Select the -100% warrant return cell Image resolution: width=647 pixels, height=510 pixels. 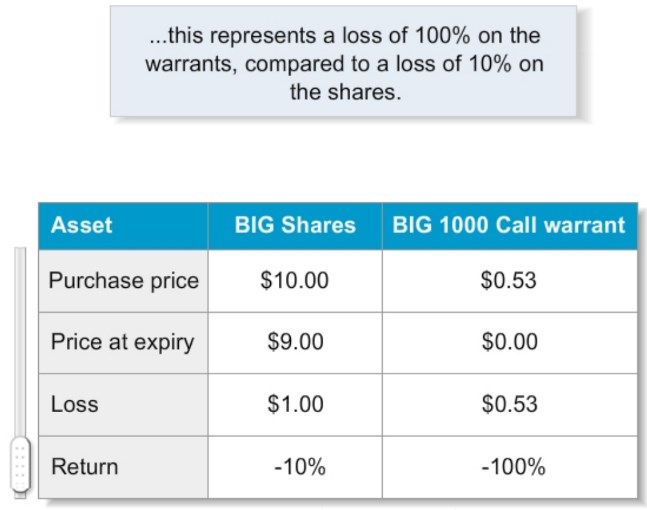[x=509, y=466]
